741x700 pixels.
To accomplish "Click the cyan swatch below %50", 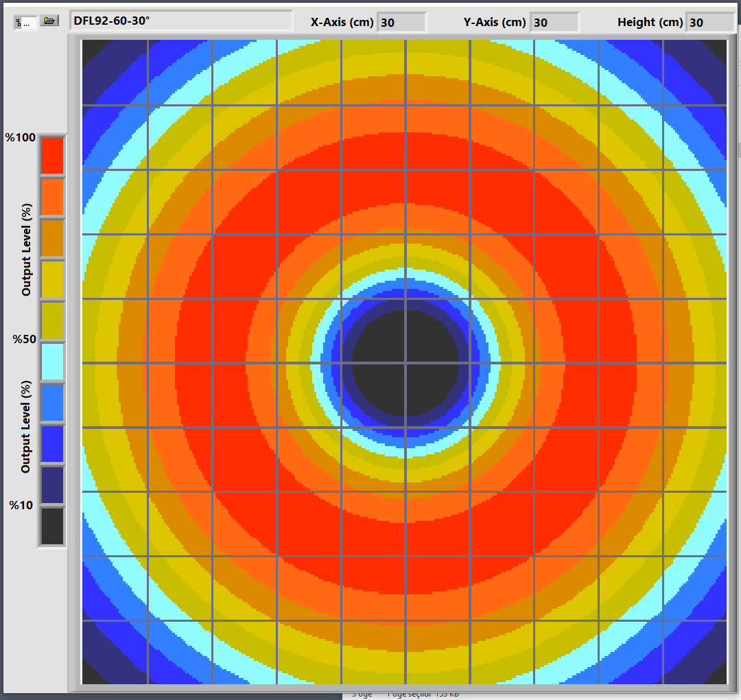I will 52,362.
